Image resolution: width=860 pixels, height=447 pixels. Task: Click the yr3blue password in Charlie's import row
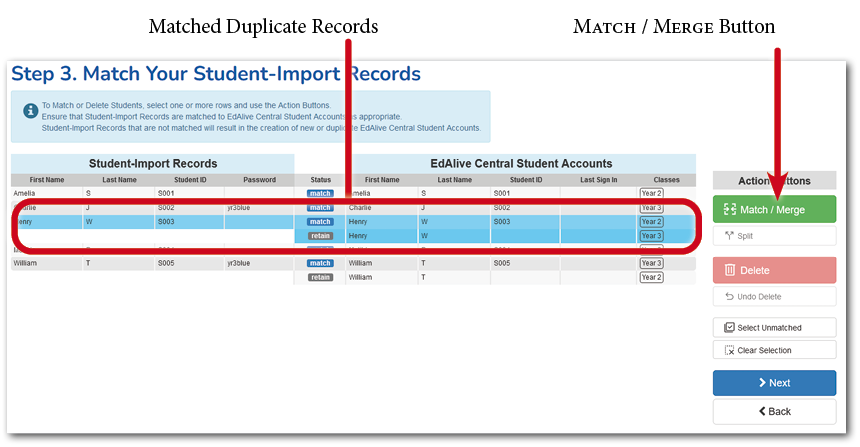coord(238,208)
